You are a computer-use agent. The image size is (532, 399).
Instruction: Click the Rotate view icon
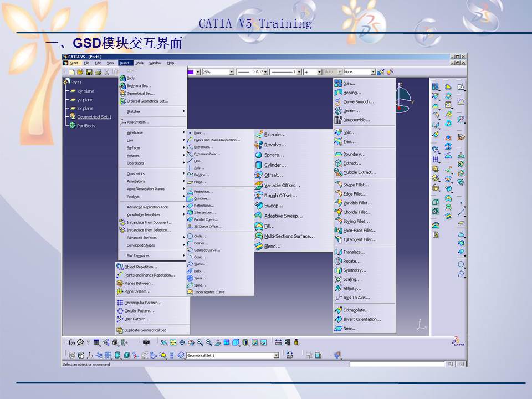point(192,343)
